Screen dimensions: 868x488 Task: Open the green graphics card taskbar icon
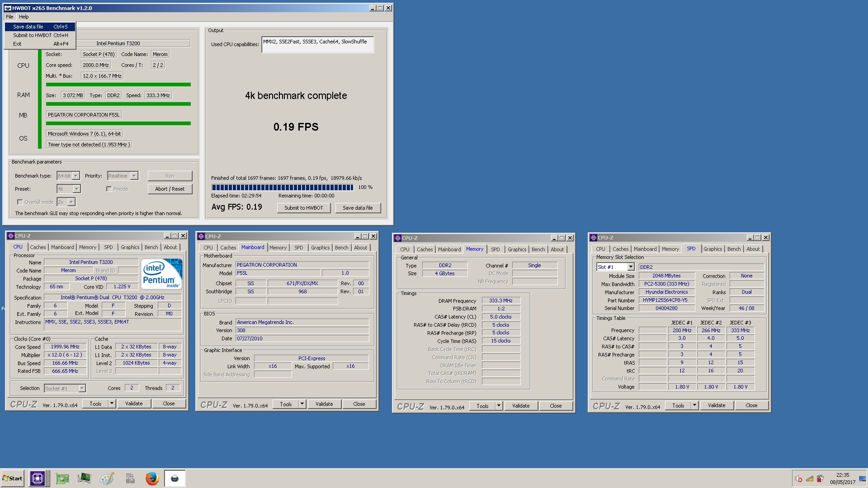(62, 479)
